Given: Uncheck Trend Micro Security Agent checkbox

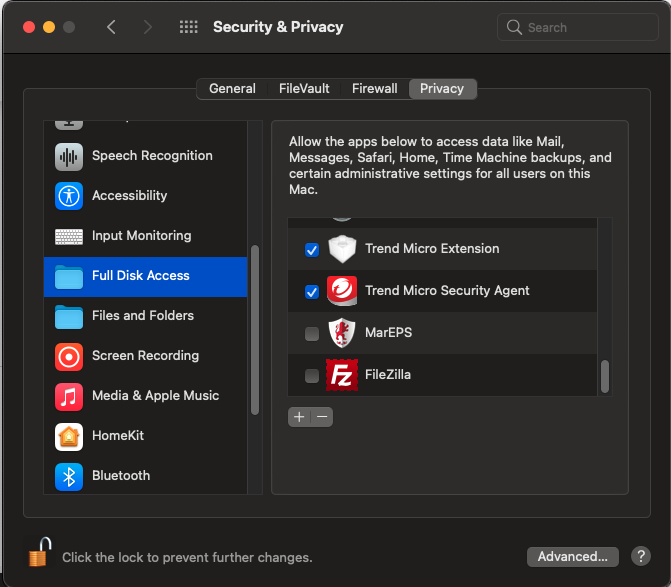Looking at the screenshot, I should (x=312, y=292).
